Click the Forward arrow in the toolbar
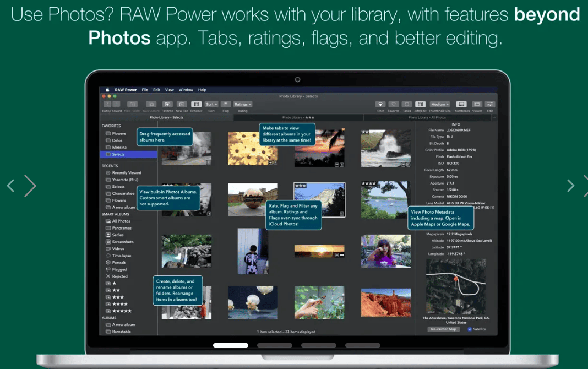588x369 pixels. 116,104
